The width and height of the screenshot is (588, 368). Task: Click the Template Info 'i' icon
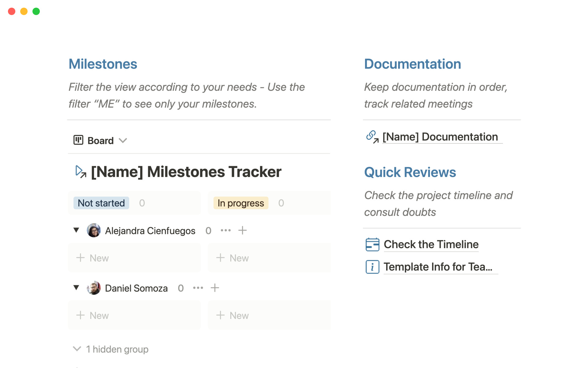point(372,267)
